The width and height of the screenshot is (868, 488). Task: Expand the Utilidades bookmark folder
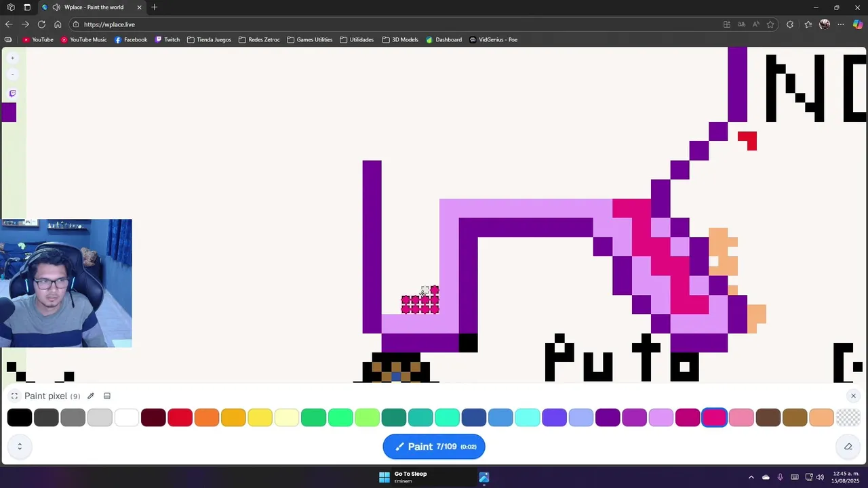tap(357, 40)
